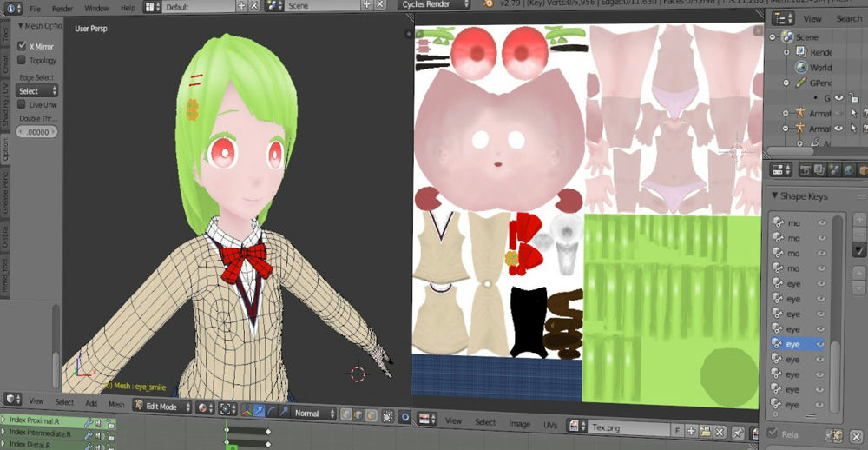This screenshot has height=450, width=868.
Task: Toggle the 3D manipulator widget icon
Action: point(247,414)
